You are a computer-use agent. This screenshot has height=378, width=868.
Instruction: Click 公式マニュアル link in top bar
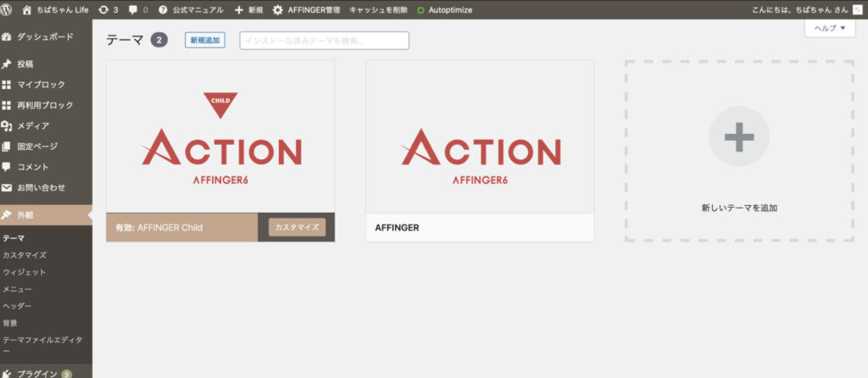[198, 10]
